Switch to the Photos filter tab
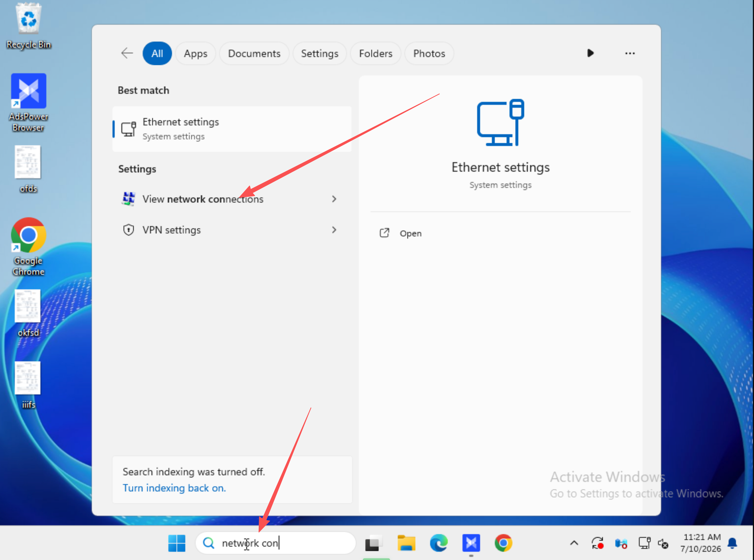 pos(429,53)
